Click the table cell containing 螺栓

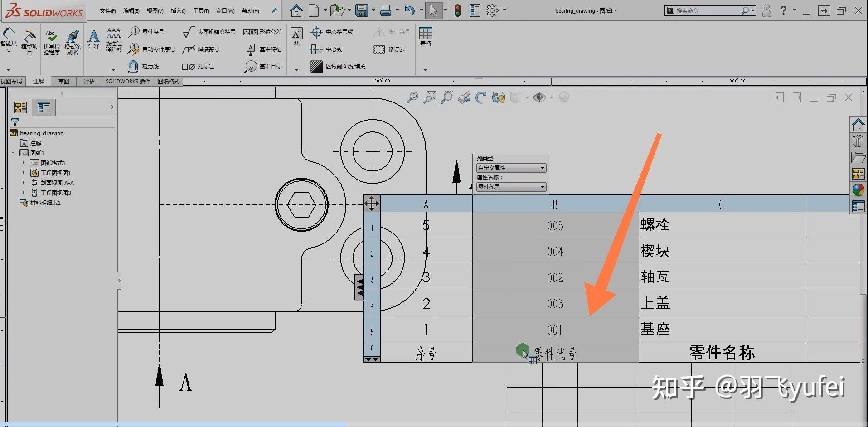point(722,225)
